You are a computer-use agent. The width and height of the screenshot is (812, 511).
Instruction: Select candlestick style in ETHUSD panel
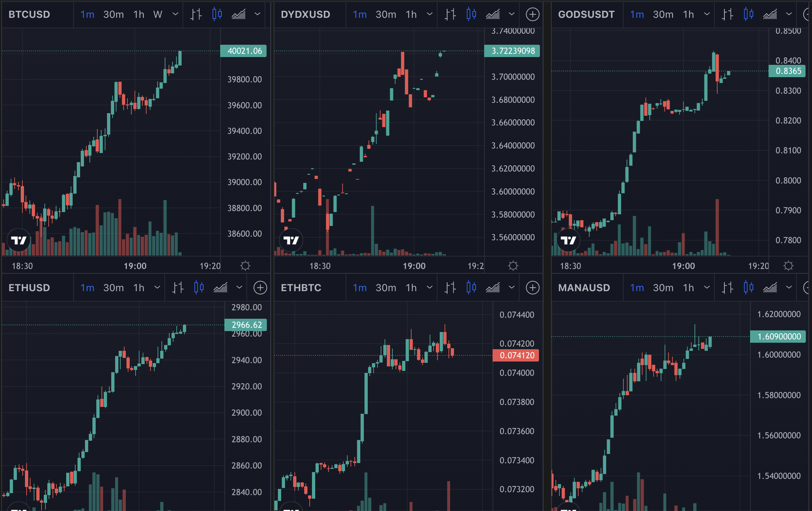pyautogui.click(x=199, y=288)
